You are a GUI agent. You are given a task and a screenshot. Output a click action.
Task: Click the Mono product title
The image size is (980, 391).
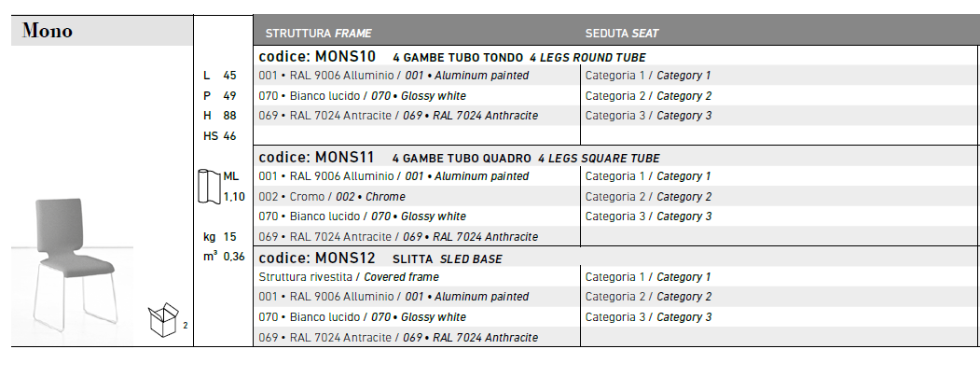pos(48,31)
